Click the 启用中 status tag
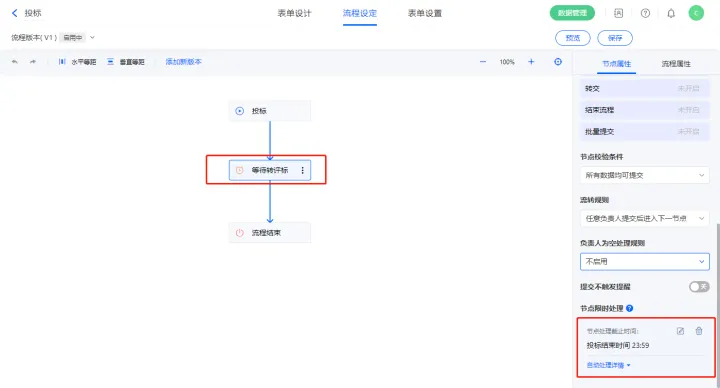 (x=73, y=38)
